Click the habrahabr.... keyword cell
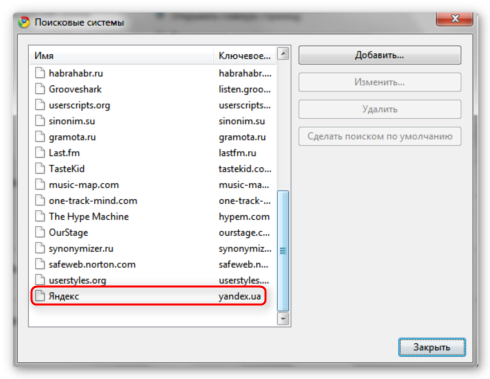Viewport: 490px width, 379px height. tap(245, 73)
